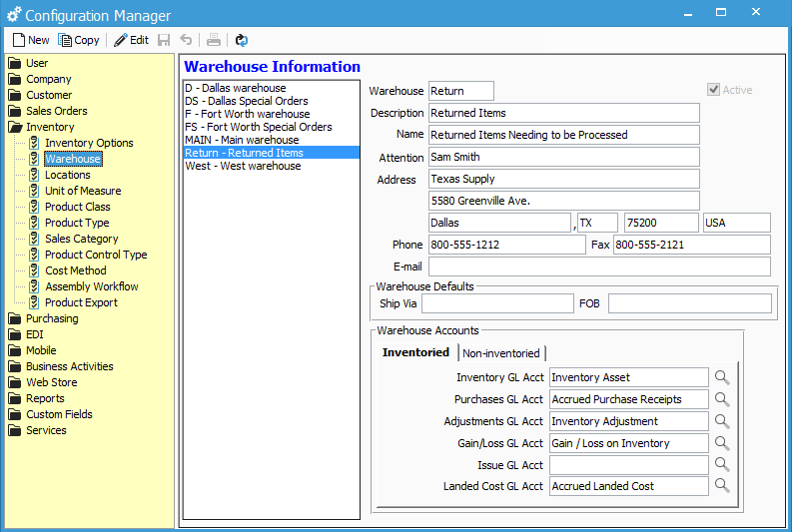This screenshot has width=792, height=532.
Task: Click the Copy toolbar button
Action: click(79, 40)
